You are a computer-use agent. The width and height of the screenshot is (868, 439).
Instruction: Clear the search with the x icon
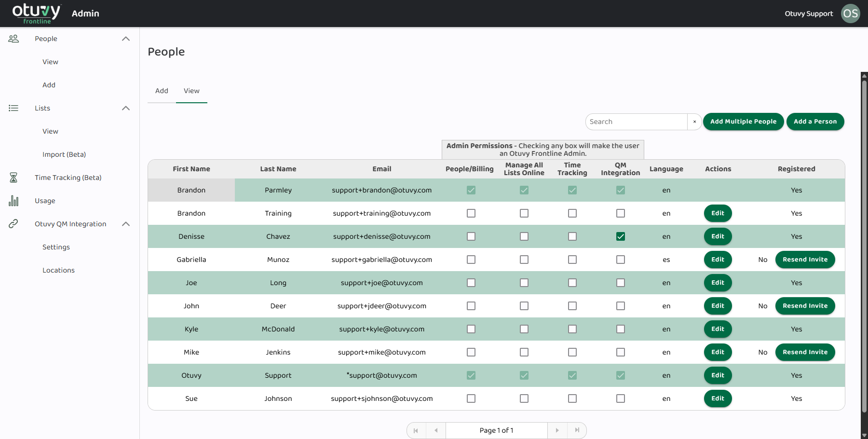(694, 122)
